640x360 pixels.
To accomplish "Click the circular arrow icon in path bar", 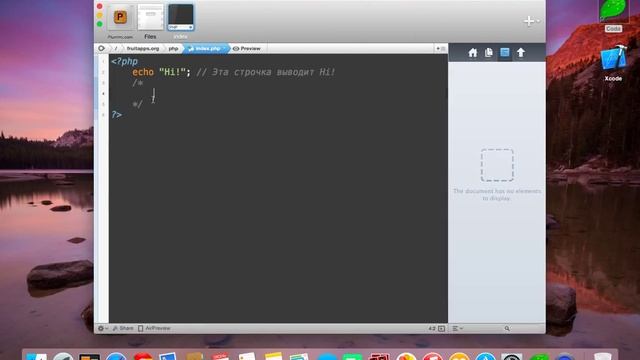I will pyautogui.click(x=101, y=48).
